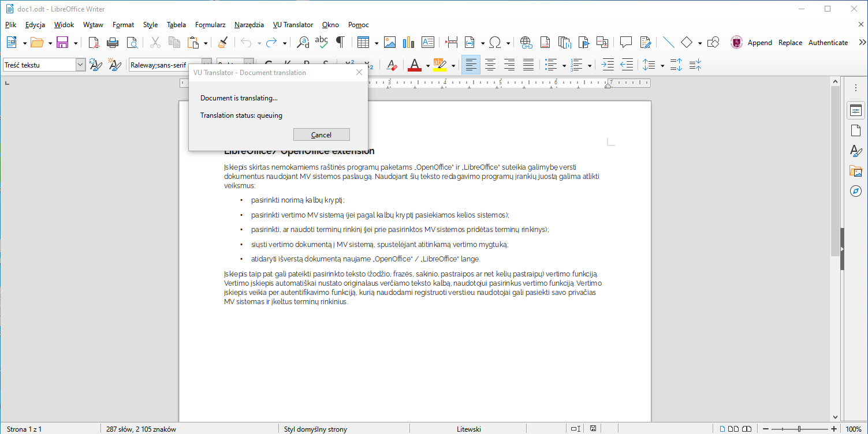This screenshot has width=868, height=434.
Task: Enable right text alignment
Action: click(x=509, y=65)
